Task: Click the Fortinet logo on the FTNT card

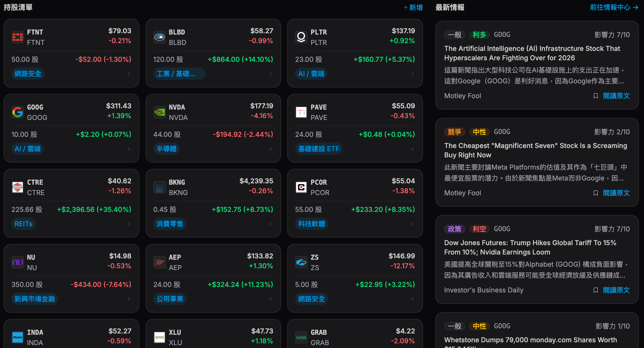Action: tap(17, 37)
